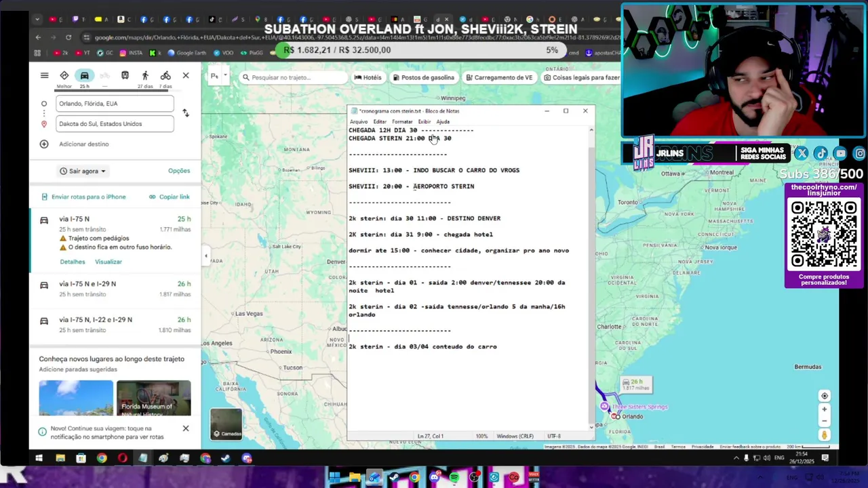Screen dimensions: 868x488
Task: Open Ajuda menu in Notepad
Action: [x=443, y=121]
